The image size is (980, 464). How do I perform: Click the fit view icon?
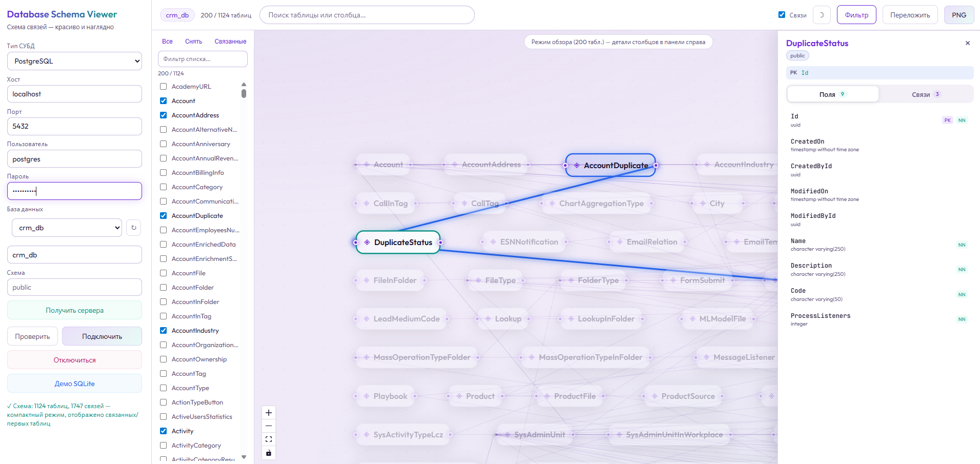pos(269,439)
